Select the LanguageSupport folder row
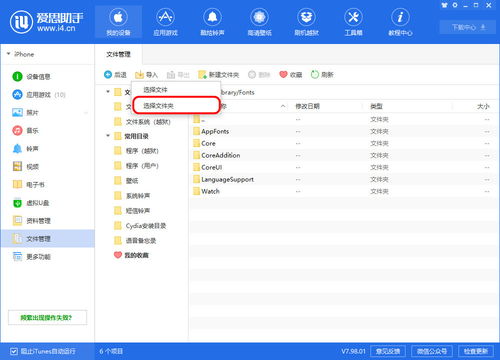Image resolution: width=500 pixels, height=360 pixels. (x=342, y=179)
